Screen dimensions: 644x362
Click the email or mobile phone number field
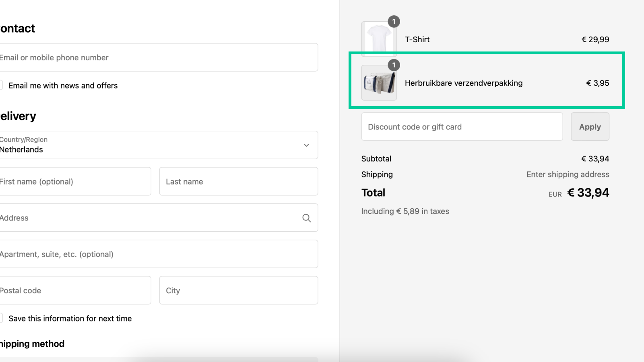pyautogui.click(x=159, y=57)
